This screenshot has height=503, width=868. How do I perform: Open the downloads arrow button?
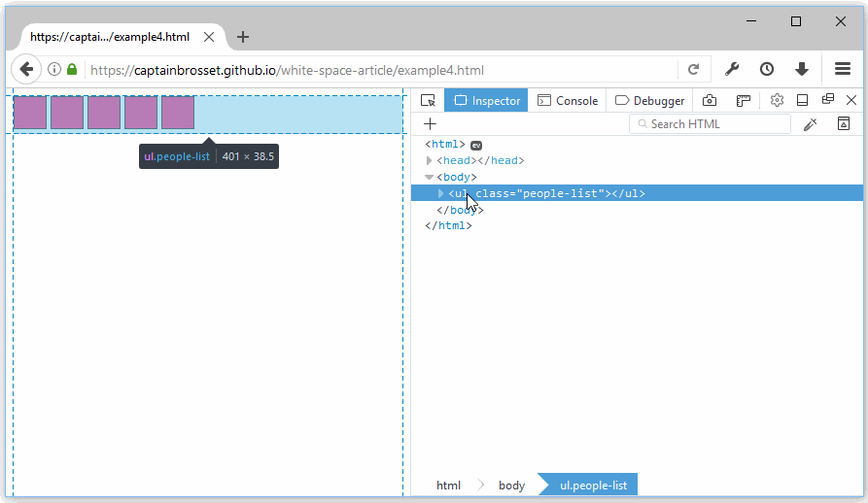802,70
